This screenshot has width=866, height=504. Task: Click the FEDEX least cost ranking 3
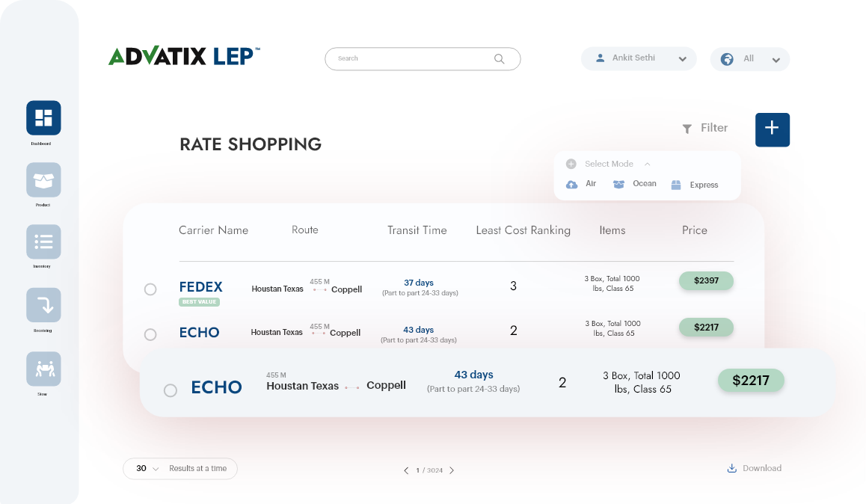click(514, 286)
